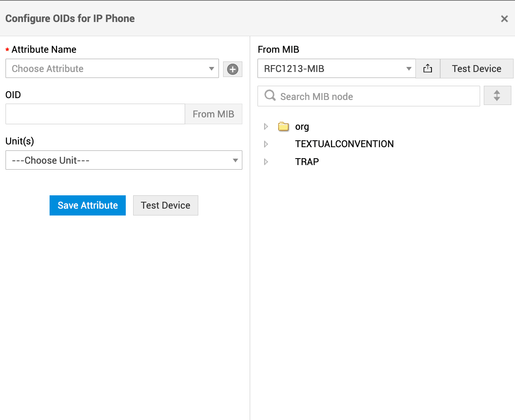
Task: Open the RFC1213-MIB dropdown
Action: (x=336, y=69)
